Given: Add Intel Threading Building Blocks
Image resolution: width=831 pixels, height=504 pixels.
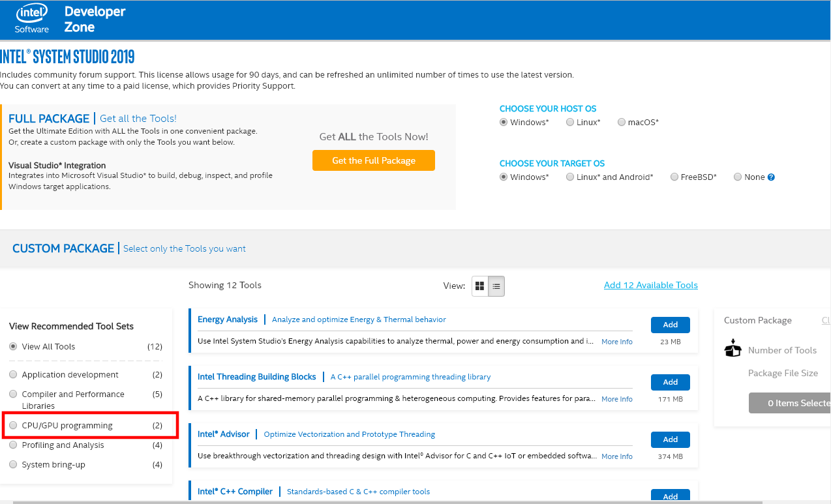Looking at the screenshot, I should point(671,382).
